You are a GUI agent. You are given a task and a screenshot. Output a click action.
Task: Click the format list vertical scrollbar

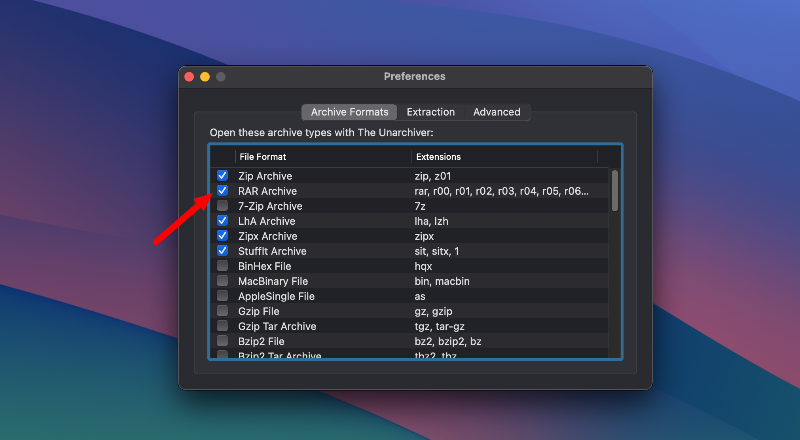[x=615, y=190]
